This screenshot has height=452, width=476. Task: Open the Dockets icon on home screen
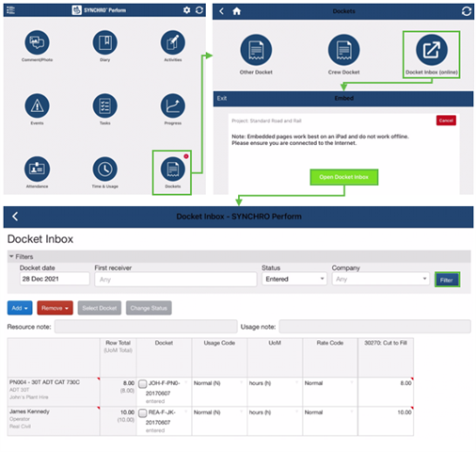point(173,169)
